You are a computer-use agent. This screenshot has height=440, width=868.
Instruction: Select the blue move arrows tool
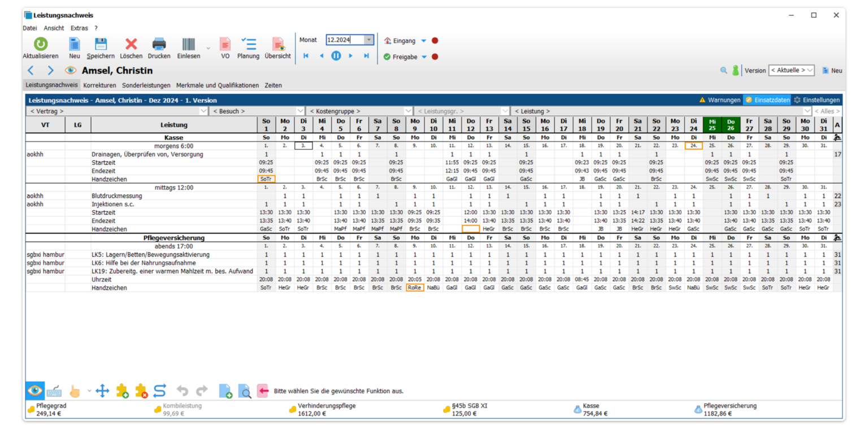[x=102, y=391]
